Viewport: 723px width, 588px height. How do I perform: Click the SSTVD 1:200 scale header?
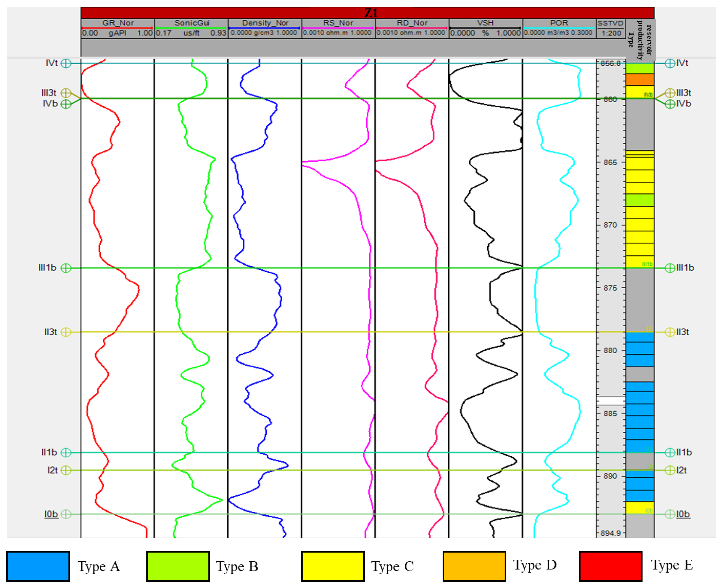coord(611,28)
